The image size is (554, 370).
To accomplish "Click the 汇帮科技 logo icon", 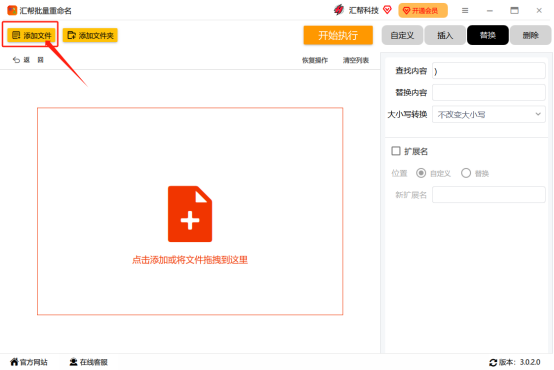I will (339, 10).
